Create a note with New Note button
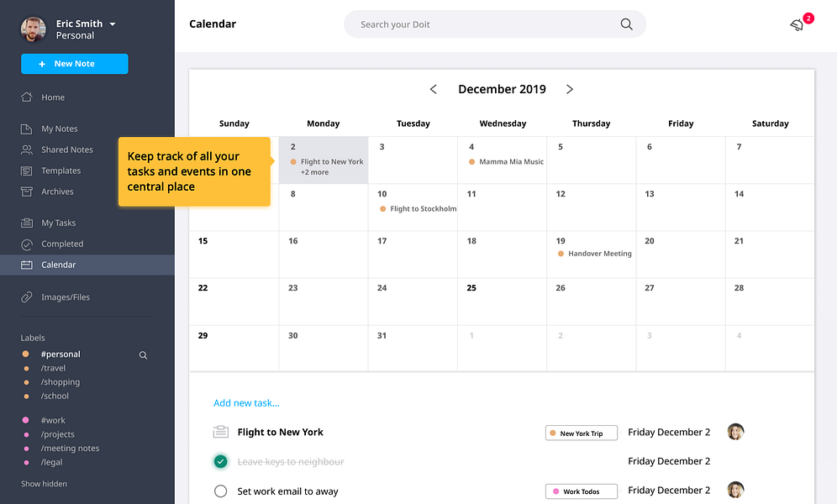Viewport: 837px width, 504px height. click(x=75, y=64)
